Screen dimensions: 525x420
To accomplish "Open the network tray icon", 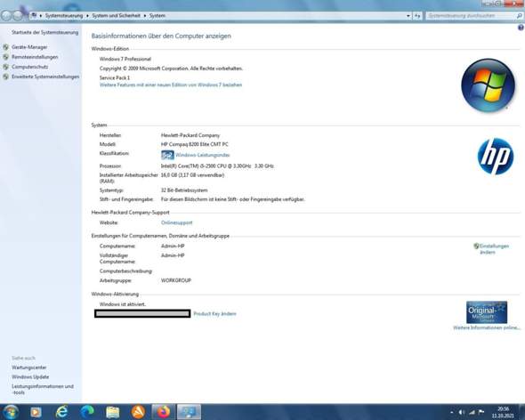I will click(472, 412).
